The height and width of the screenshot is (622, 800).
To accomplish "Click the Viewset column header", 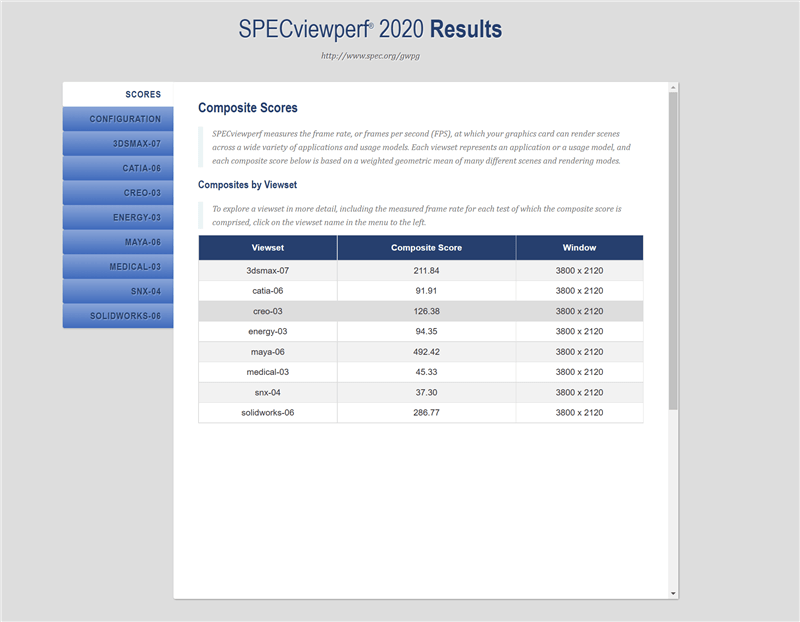I will [x=268, y=247].
